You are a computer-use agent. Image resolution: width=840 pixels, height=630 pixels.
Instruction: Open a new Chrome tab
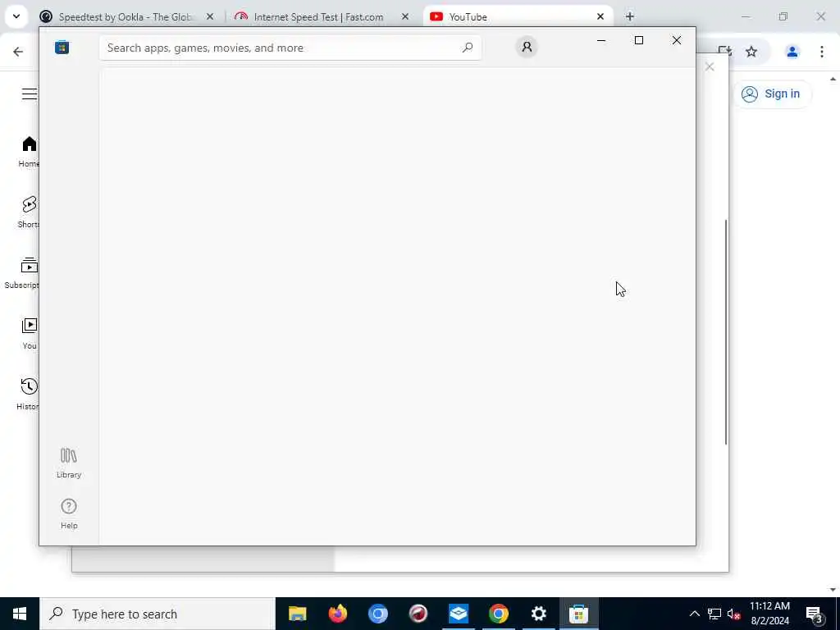[630, 16]
